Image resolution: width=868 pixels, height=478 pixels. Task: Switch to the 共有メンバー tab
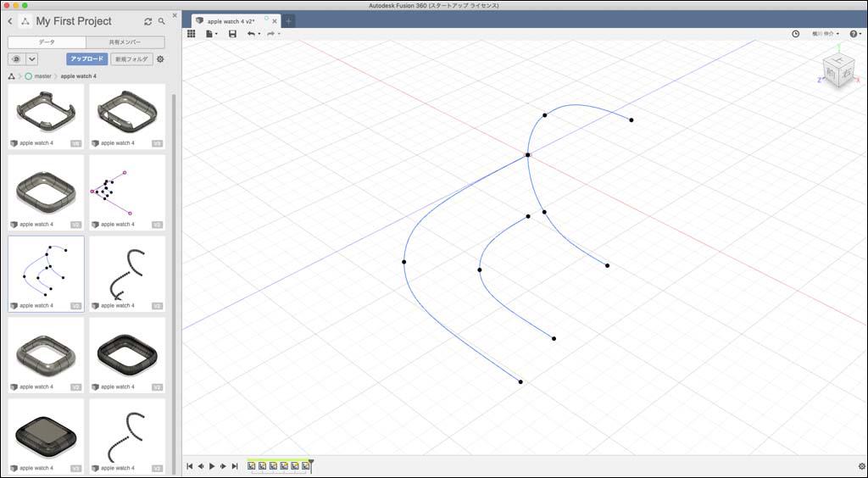[125, 42]
